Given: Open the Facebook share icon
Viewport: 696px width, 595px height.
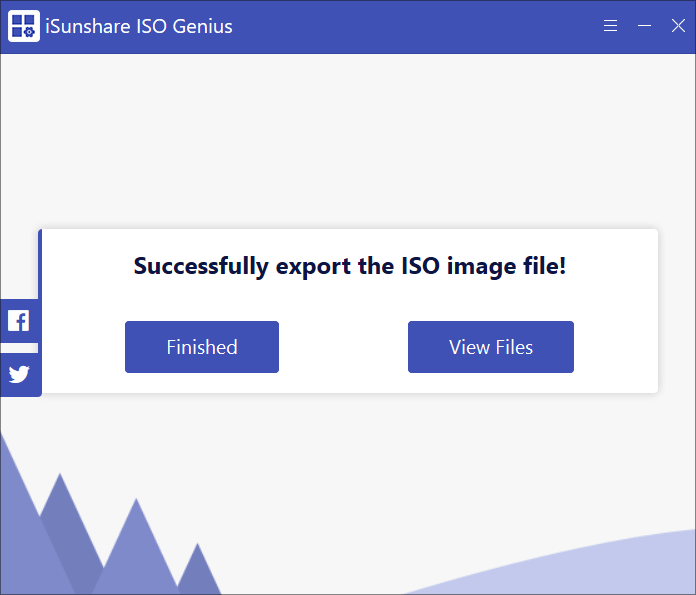Looking at the screenshot, I should 19,321.
